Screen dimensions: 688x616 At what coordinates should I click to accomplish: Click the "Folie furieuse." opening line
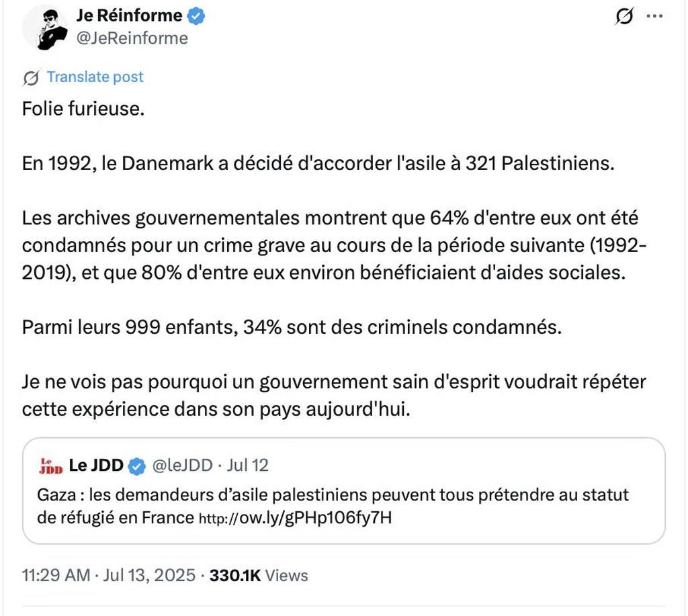click(x=83, y=109)
